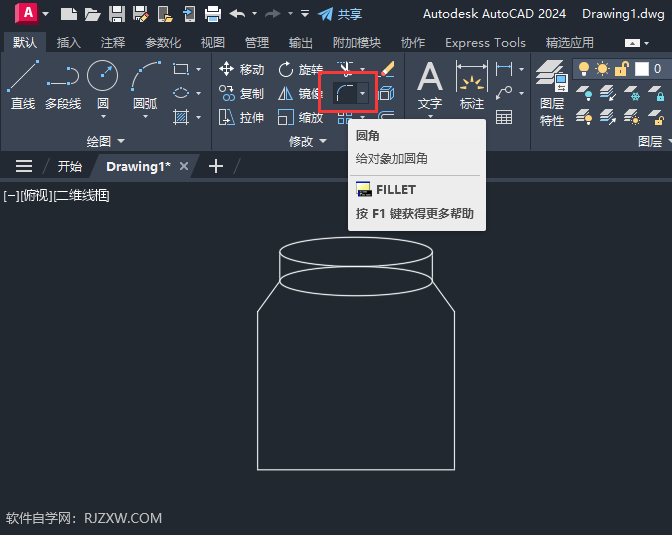Expand the Fillet dropdown arrow

pyautogui.click(x=363, y=93)
